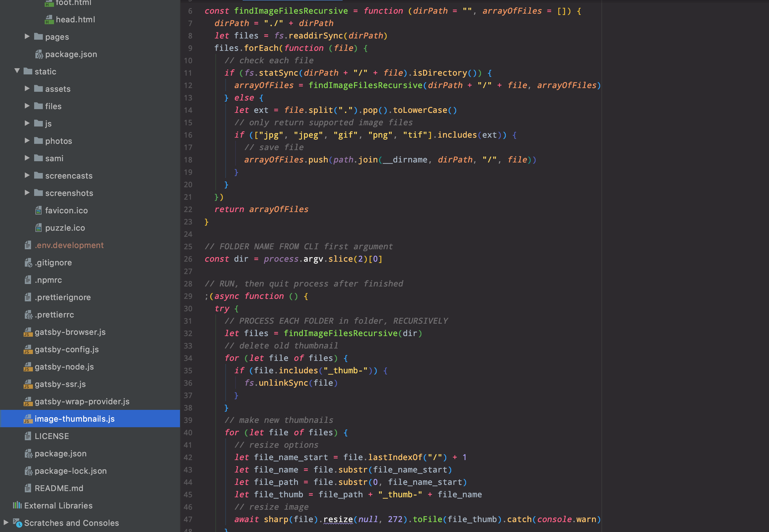Click the underlined resize method call
The image size is (769, 532).
point(338,519)
